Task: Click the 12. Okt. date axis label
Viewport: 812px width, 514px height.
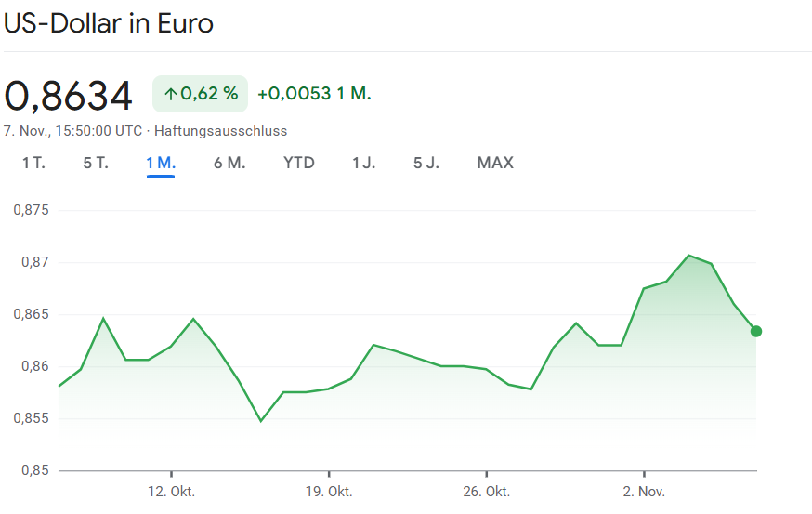Action: pyautogui.click(x=172, y=491)
